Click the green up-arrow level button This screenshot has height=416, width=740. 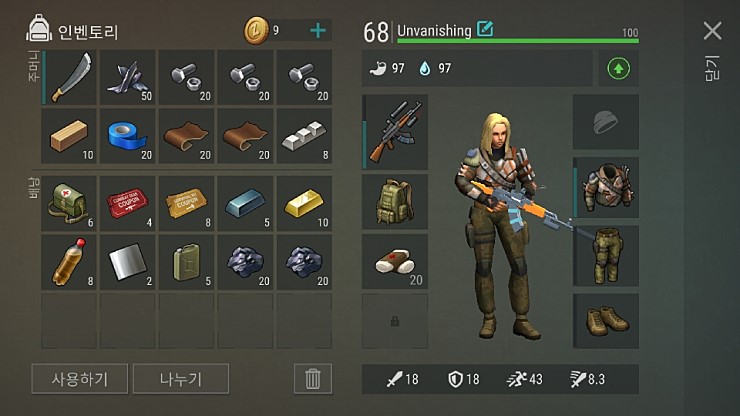[618, 69]
